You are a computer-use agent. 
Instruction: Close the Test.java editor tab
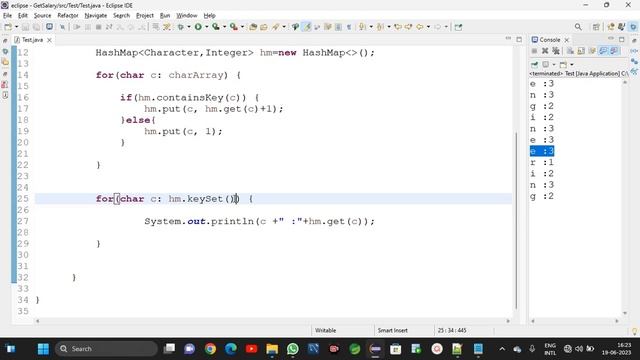point(49,40)
